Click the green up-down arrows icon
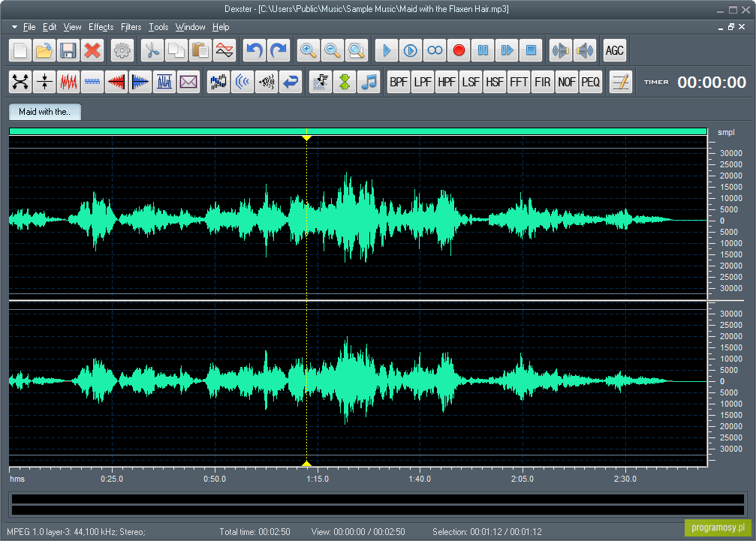This screenshot has width=756, height=541. click(345, 82)
